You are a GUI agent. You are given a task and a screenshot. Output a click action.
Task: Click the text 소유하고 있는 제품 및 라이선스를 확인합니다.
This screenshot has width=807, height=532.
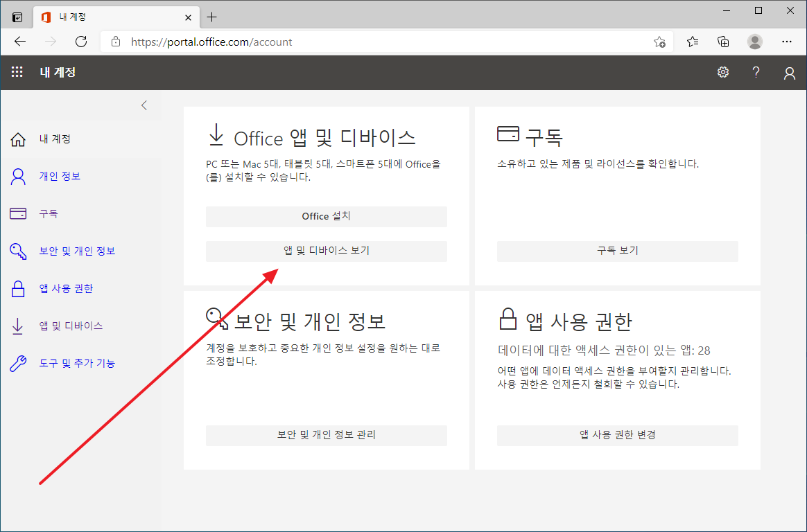(598, 164)
